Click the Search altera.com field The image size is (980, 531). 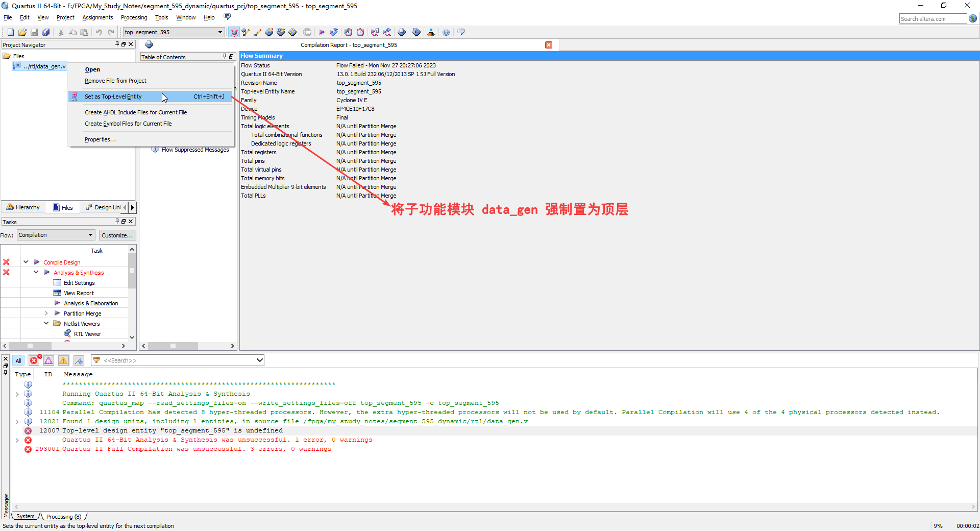pos(933,19)
